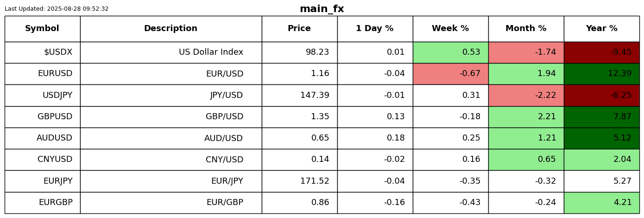Click the EURGBP year value 4.21
The width and height of the screenshot is (644, 218).
click(601, 203)
